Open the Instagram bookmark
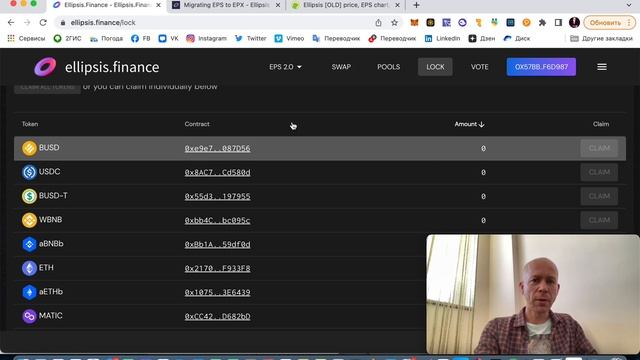The image size is (640, 360). point(206,38)
